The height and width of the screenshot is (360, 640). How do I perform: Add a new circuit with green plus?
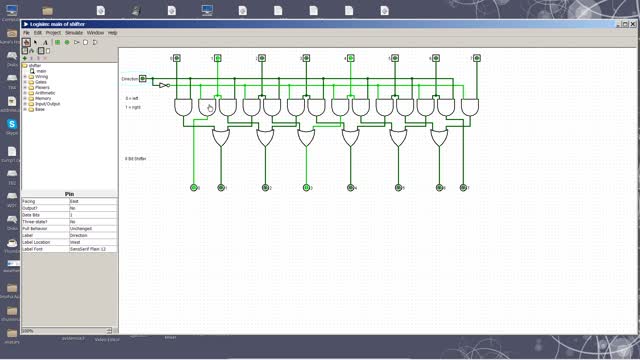tap(24, 58)
